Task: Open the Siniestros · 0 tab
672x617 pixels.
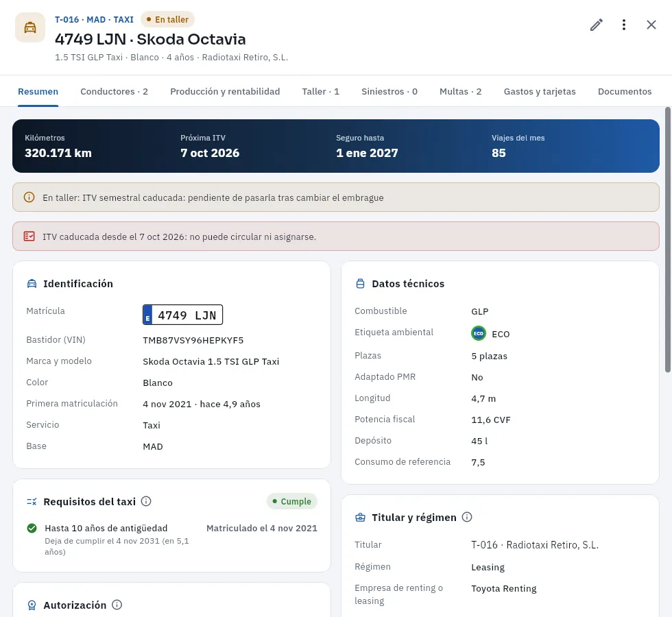Action: [389, 92]
